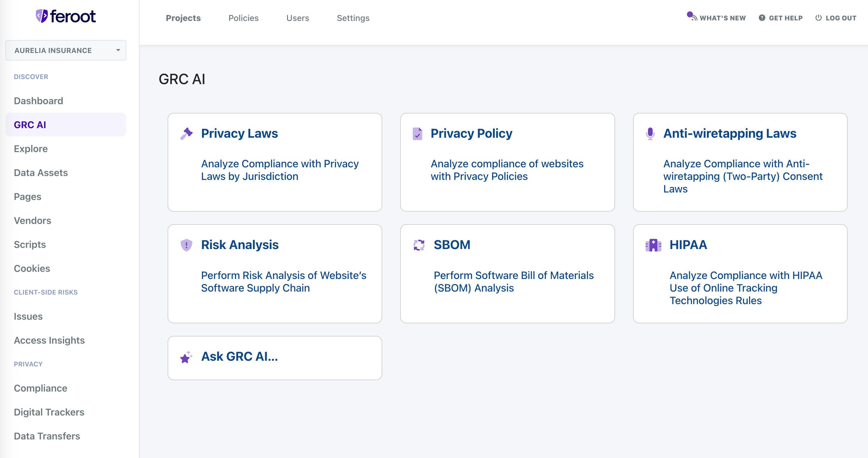Click the shield icon on Risk Analysis card
The width and height of the screenshot is (868, 458).
click(187, 245)
